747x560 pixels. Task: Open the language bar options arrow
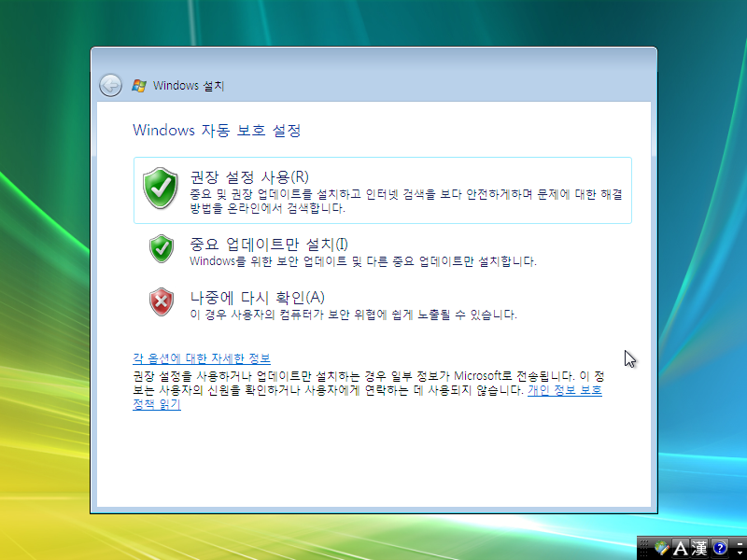coord(740,553)
